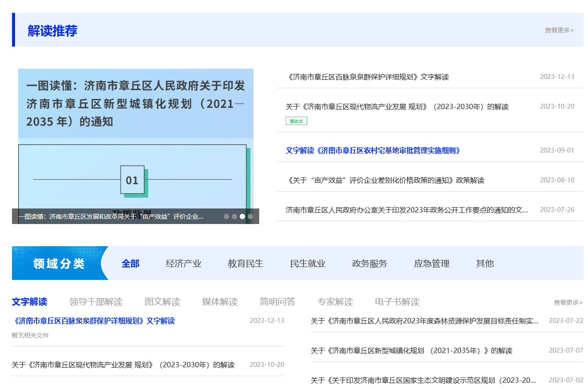This screenshot has width=588, height=389.
Task: Select the 经济产业 category
Action: pyautogui.click(x=183, y=263)
